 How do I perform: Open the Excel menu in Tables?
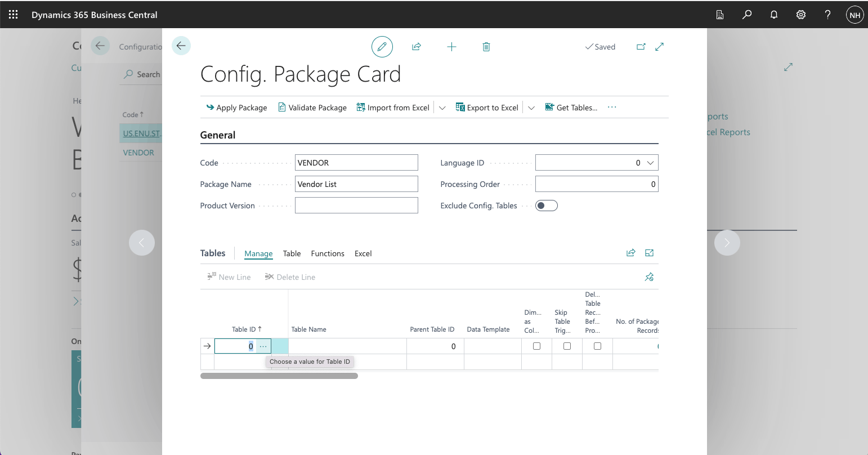pyautogui.click(x=363, y=253)
